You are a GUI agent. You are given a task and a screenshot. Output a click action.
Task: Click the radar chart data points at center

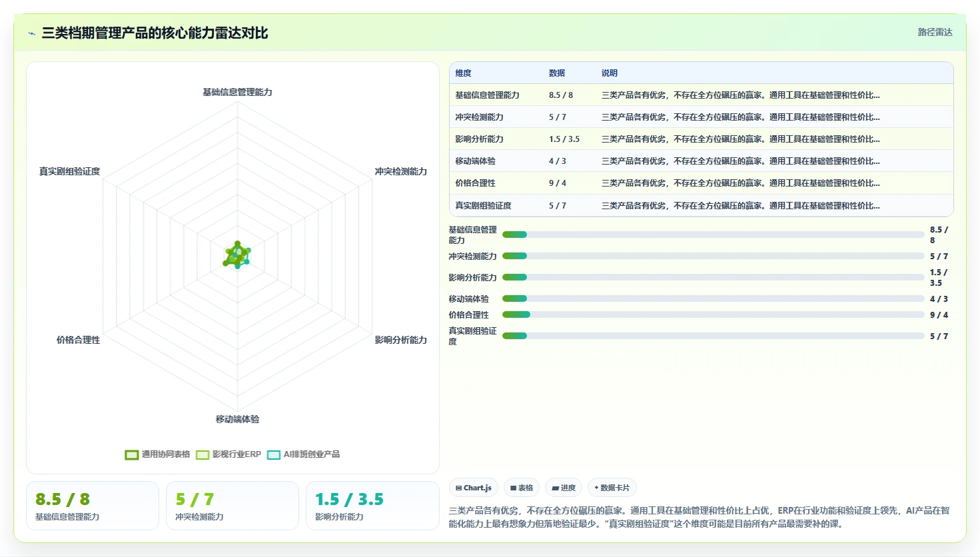(x=237, y=255)
